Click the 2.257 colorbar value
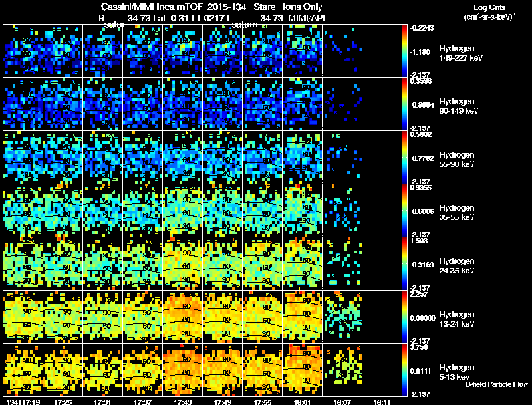The width and height of the screenshot is (532, 405). pos(419,294)
